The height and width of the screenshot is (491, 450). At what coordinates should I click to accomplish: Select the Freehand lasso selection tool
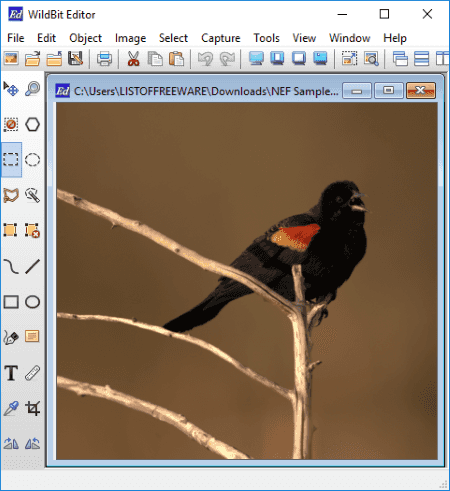point(11,195)
